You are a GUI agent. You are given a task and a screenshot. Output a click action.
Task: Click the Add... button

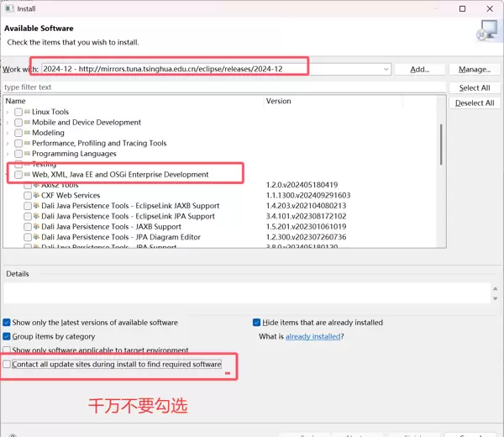420,69
